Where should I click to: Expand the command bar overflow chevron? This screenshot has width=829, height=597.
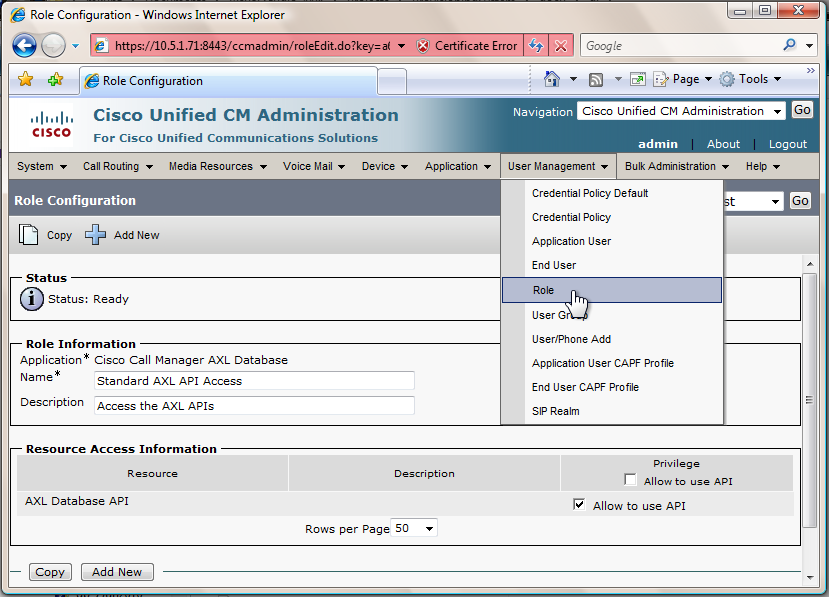coord(810,70)
